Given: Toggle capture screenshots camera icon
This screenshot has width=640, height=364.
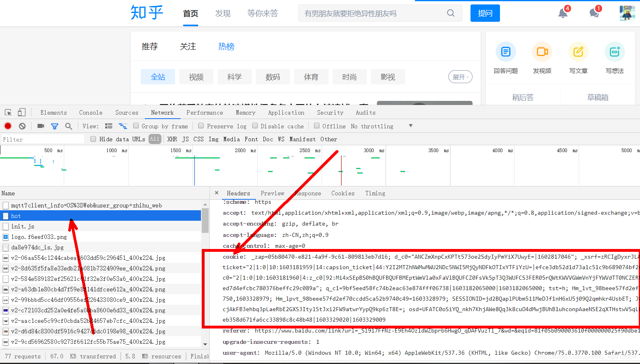Looking at the screenshot, I should click(41, 126).
